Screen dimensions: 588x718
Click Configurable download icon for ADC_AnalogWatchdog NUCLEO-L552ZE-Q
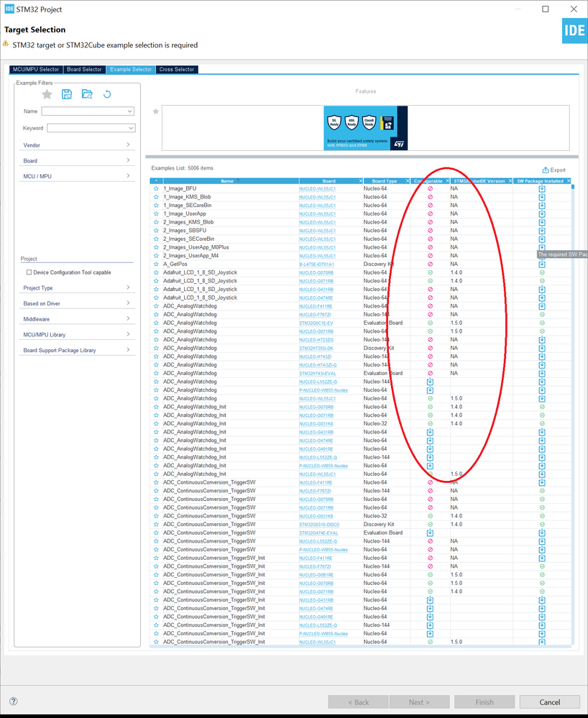click(x=430, y=382)
